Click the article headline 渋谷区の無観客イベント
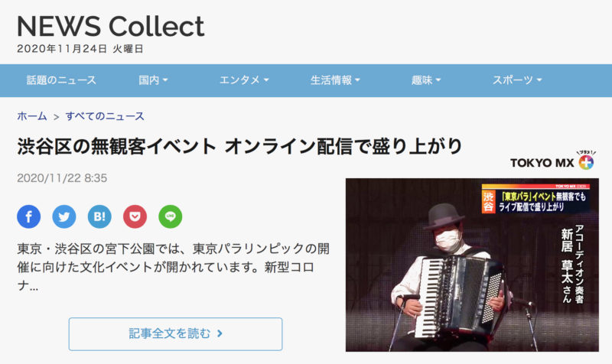The image size is (612, 364). [239, 146]
